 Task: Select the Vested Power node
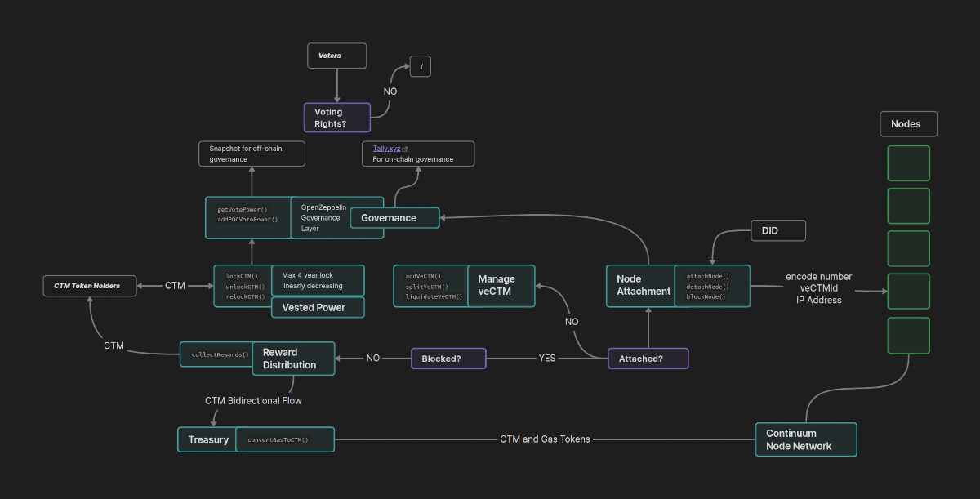[x=318, y=308]
